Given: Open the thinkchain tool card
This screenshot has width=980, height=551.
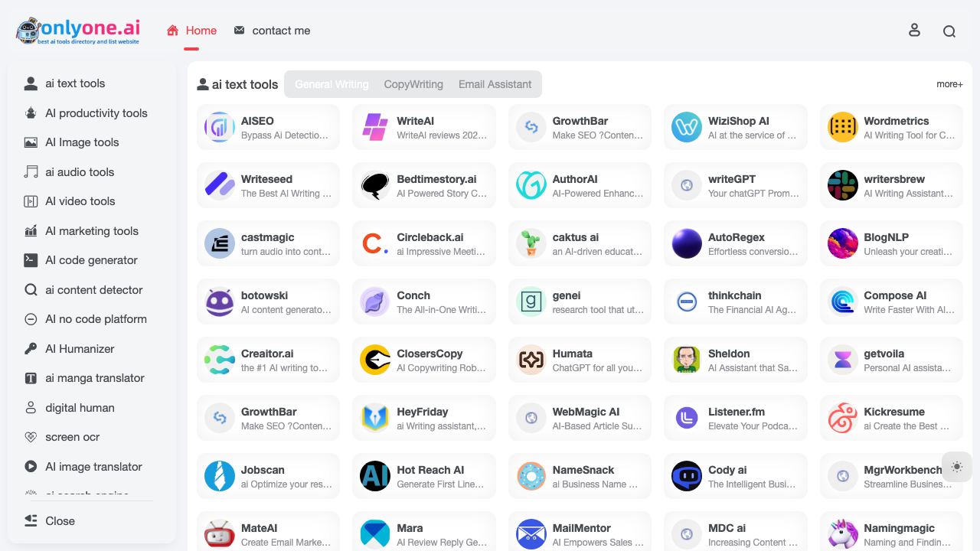Looking at the screenshot, I should (x=736, y=302).
